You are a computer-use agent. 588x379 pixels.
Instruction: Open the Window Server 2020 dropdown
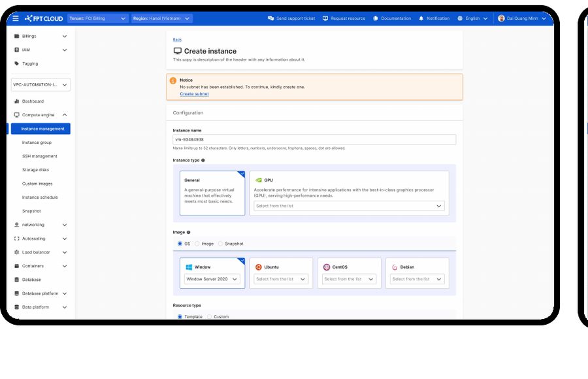click(212, 279)
